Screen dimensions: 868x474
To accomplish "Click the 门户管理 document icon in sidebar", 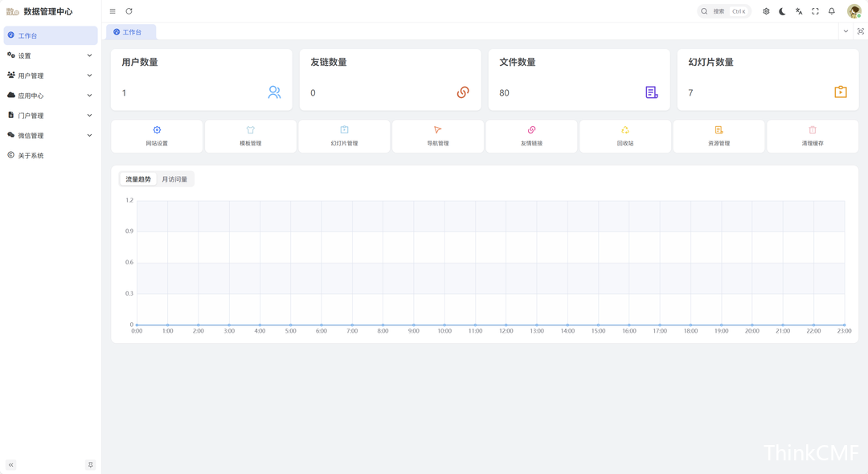I will click(11, 115).
